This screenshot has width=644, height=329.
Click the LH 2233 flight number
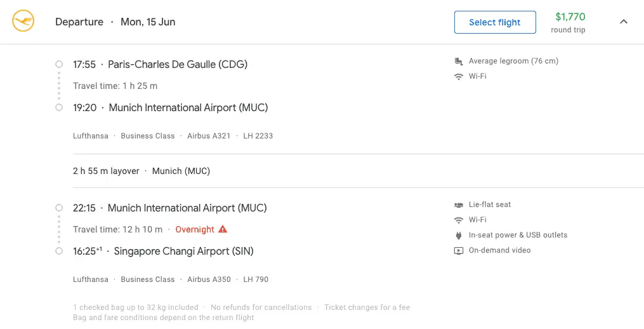[258, 136]
